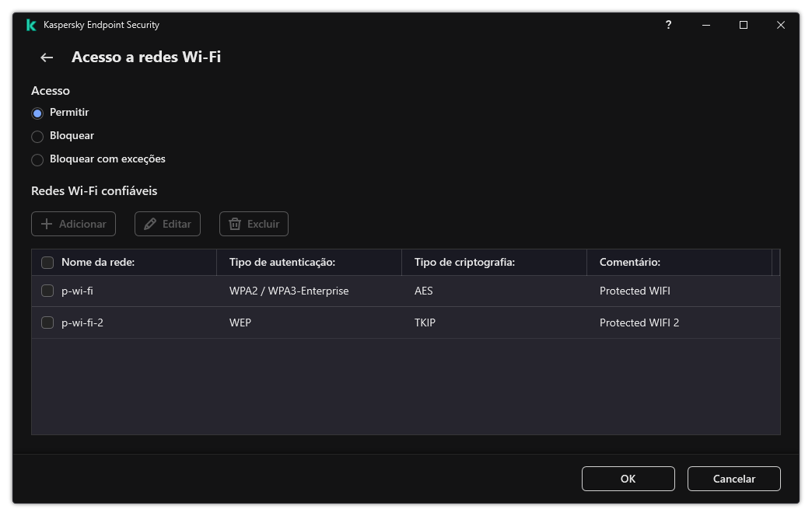Minimize the Kaspersky Endpoint Security window

click(705, 25)
